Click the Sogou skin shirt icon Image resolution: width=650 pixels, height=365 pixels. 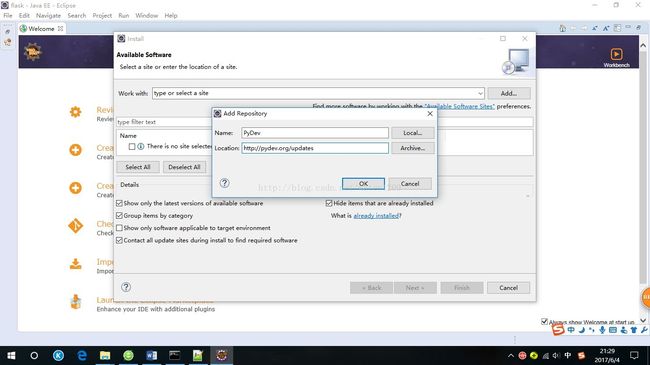[x=633, y=330]
